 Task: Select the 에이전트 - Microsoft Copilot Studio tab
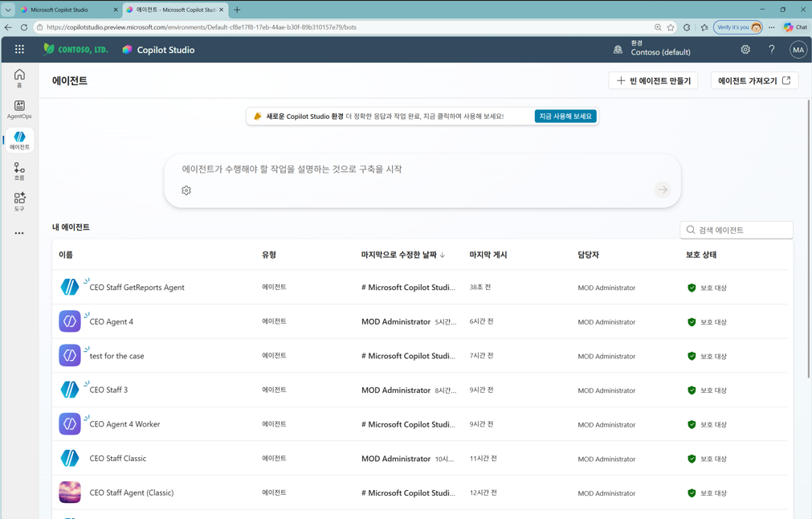click(x=173, y=10)
